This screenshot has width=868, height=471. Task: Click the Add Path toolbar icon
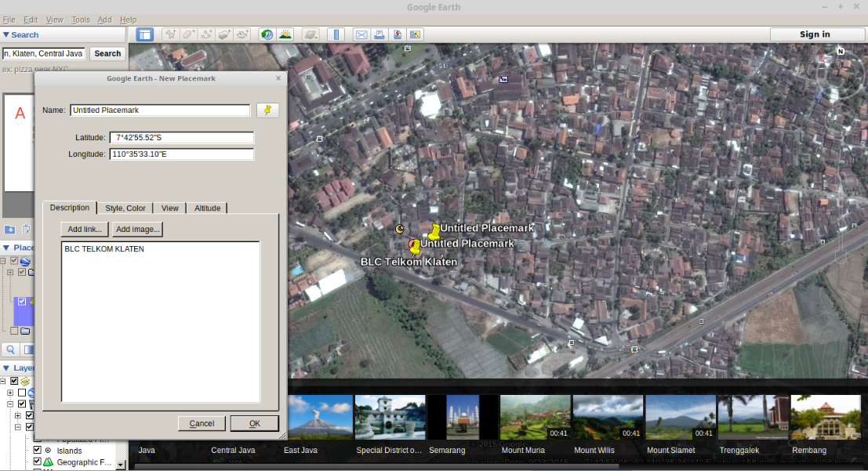point(206,34)
